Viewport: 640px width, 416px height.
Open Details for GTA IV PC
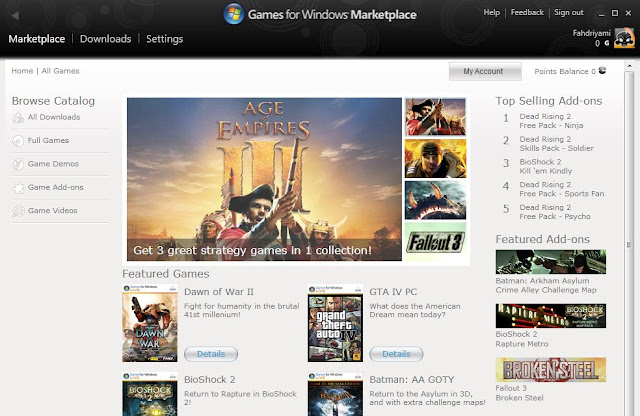(x=396, y=354)
